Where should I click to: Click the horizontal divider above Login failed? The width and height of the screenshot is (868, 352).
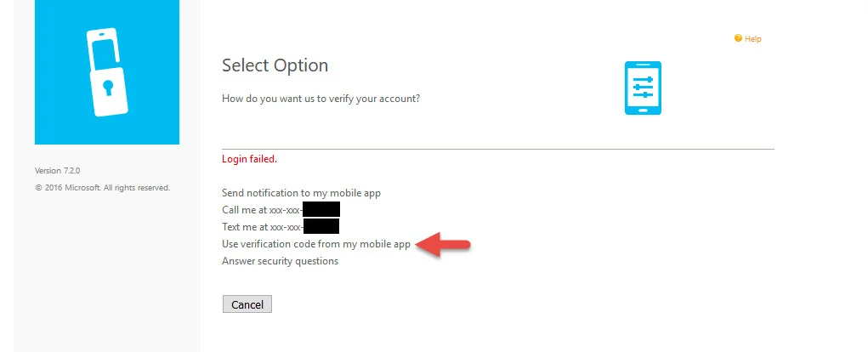(498, 149)
